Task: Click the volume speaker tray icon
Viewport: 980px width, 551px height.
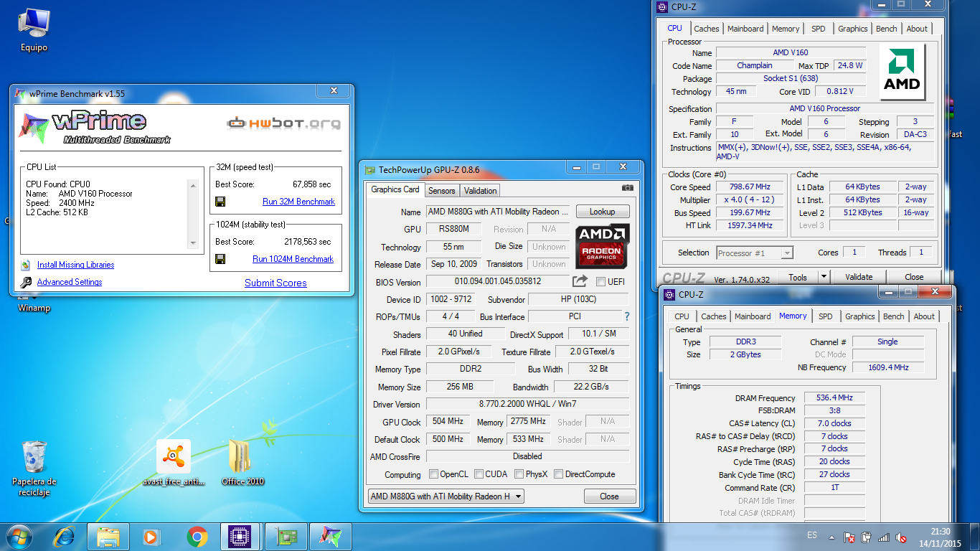Action: pyautogui.click(x=902, y=537)
